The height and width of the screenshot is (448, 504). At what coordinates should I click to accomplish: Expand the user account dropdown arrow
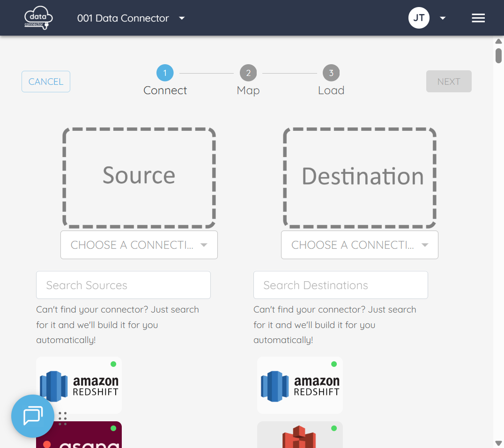(443, 18)
